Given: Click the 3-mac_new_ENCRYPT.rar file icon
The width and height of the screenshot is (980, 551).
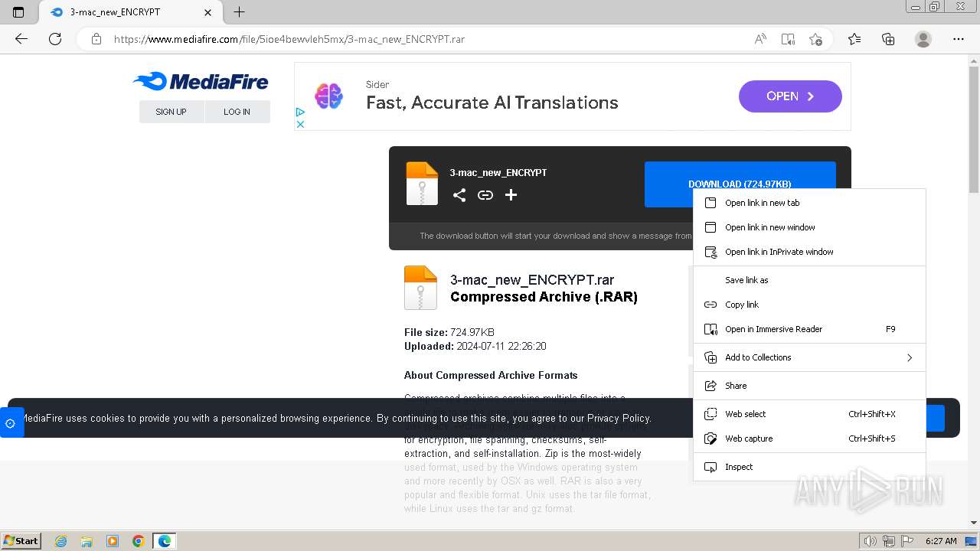Looking at the screenshot, I should pos(420,288).
